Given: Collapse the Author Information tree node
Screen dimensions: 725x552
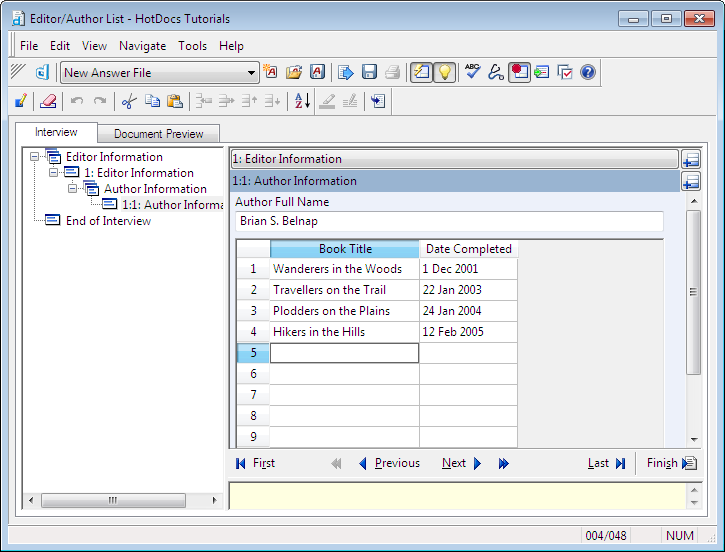Looking at the screenshot, I should point(73,189).
